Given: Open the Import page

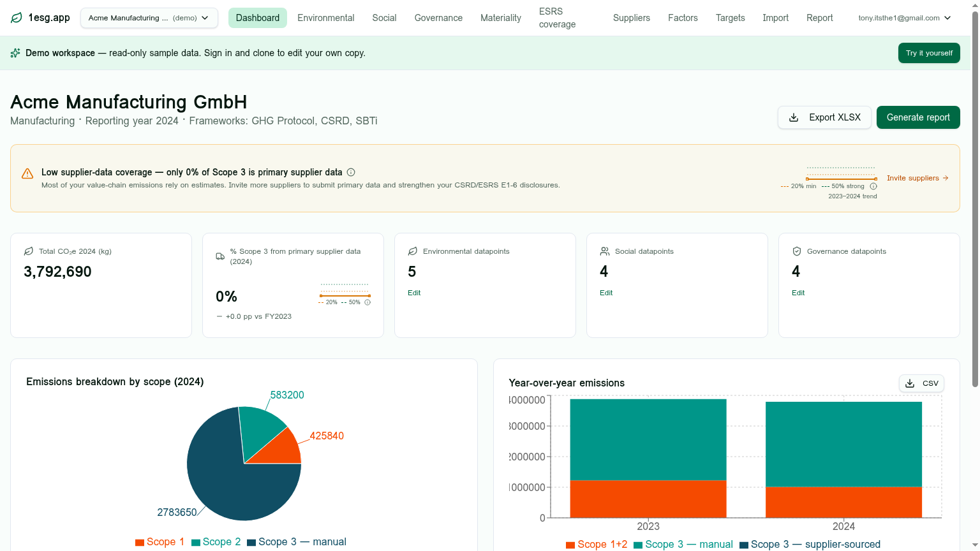Looking at the screenshot, I should click(x=776, y=18).
